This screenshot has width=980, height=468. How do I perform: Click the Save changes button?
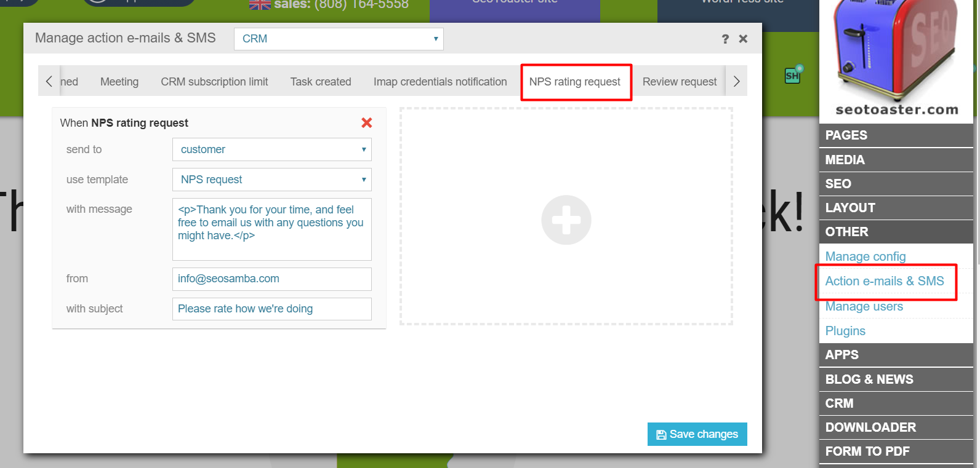(697, 434)
